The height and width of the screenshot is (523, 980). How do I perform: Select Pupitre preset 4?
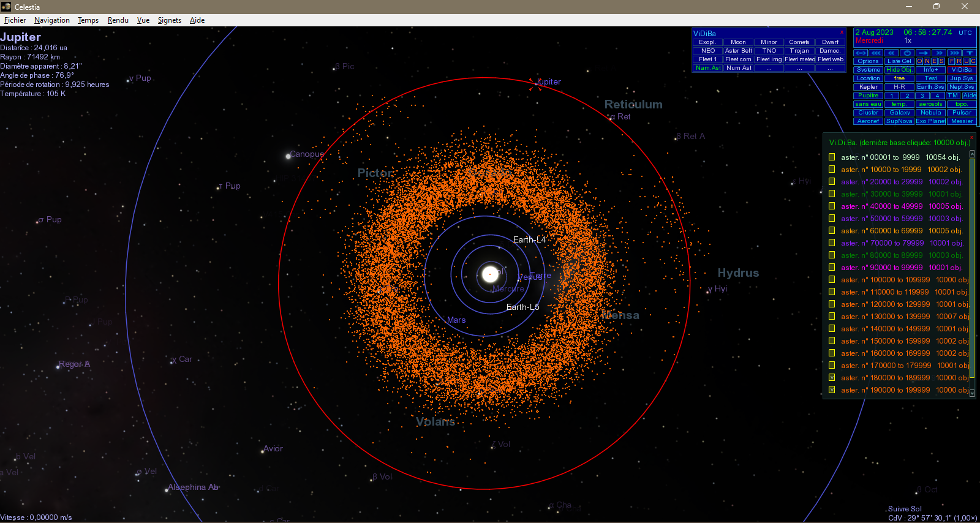point(938,96)
